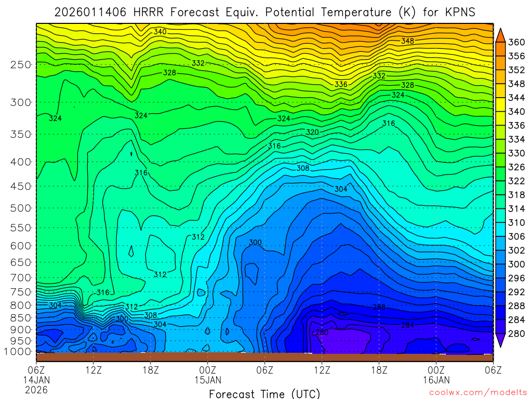The width and height of the screenshot is (532, 399).
Task: Click the 650 pressure-axis label
Action: (x=21, y=262)
